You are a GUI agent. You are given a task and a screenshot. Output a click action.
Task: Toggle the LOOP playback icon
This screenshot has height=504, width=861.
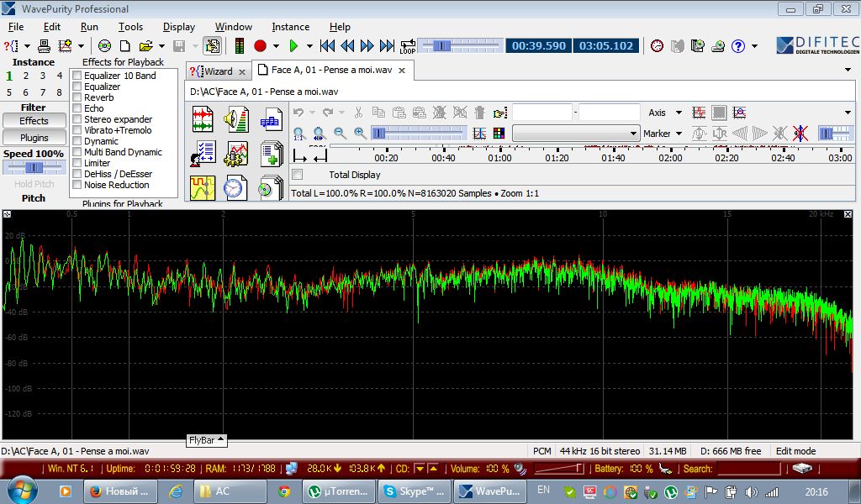[x=408, y=46]
